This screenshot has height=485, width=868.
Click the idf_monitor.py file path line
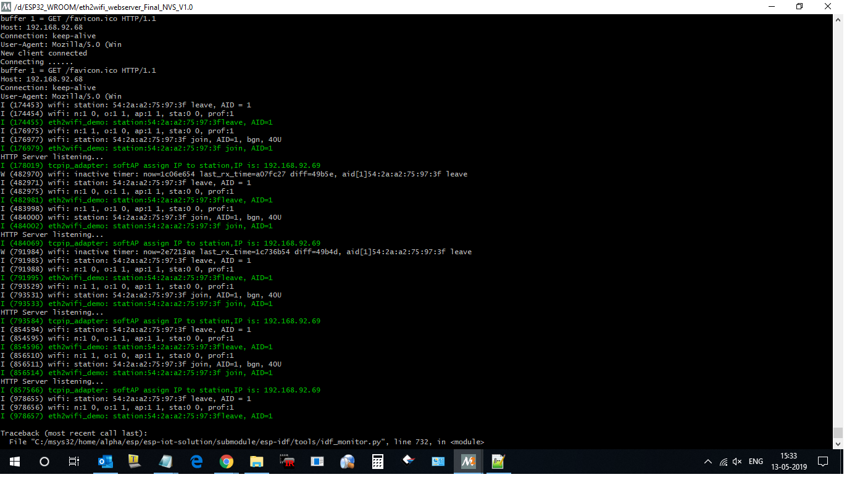[246, 442]
